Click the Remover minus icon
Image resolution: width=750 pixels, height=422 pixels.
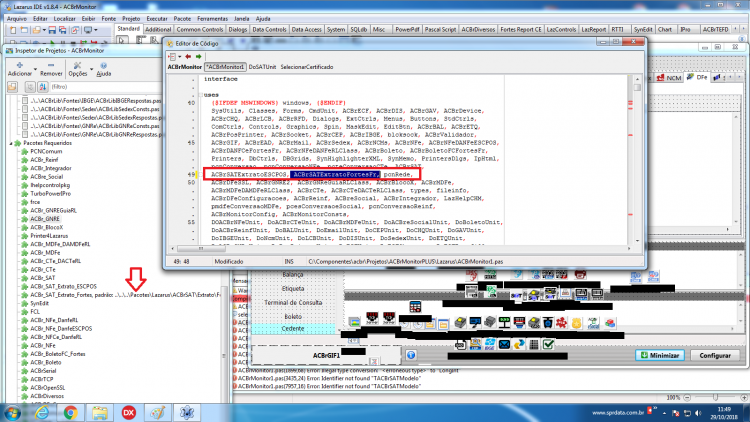[51, 66]
